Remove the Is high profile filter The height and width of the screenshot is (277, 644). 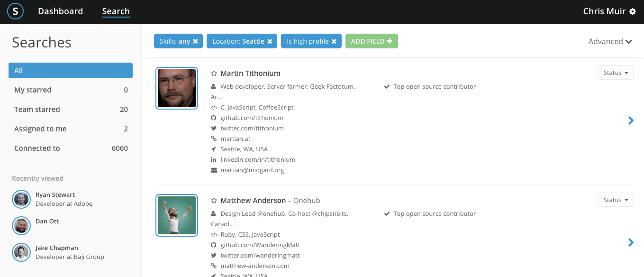[x=334, y=41]
